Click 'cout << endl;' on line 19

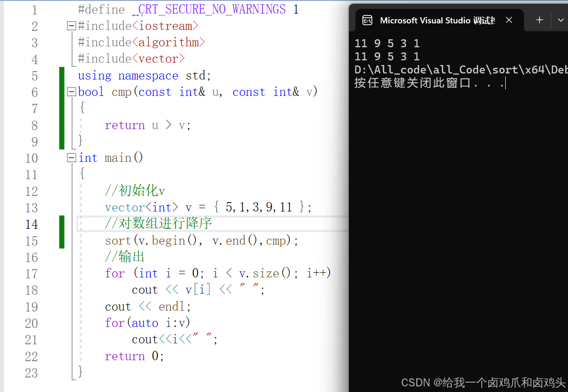tap(148, 306)
